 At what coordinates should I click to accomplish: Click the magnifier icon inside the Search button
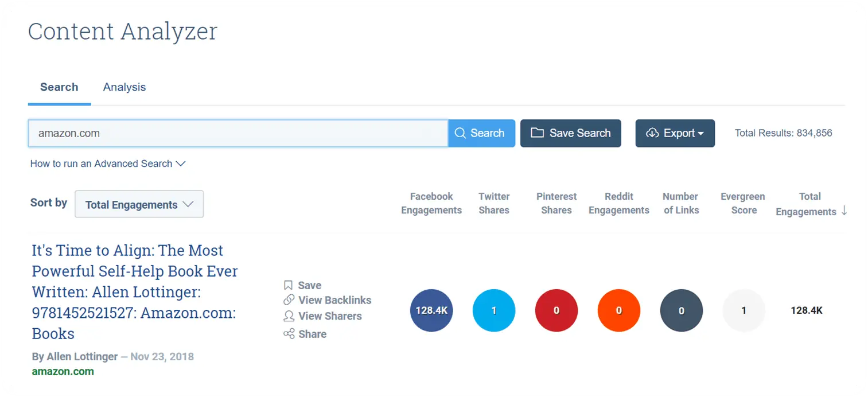tap(460, 133)
